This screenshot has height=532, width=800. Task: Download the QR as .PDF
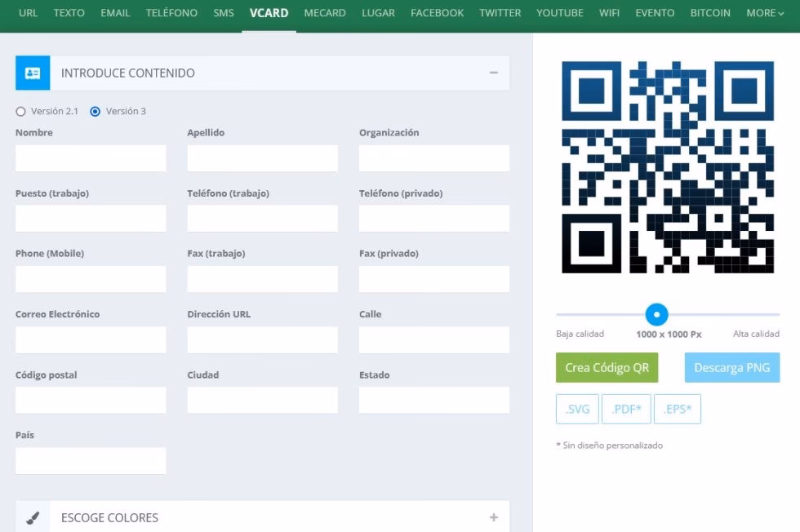626,409
